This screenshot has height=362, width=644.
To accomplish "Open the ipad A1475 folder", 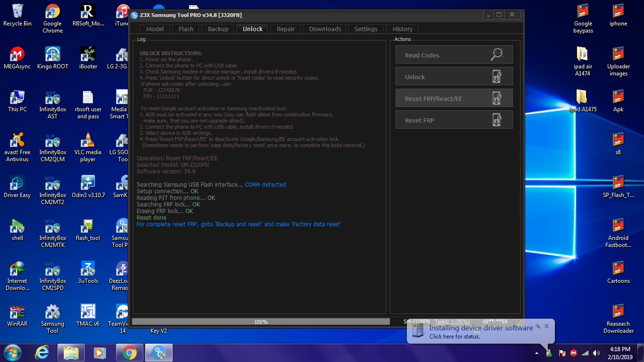I will click(x=583, y=101).
